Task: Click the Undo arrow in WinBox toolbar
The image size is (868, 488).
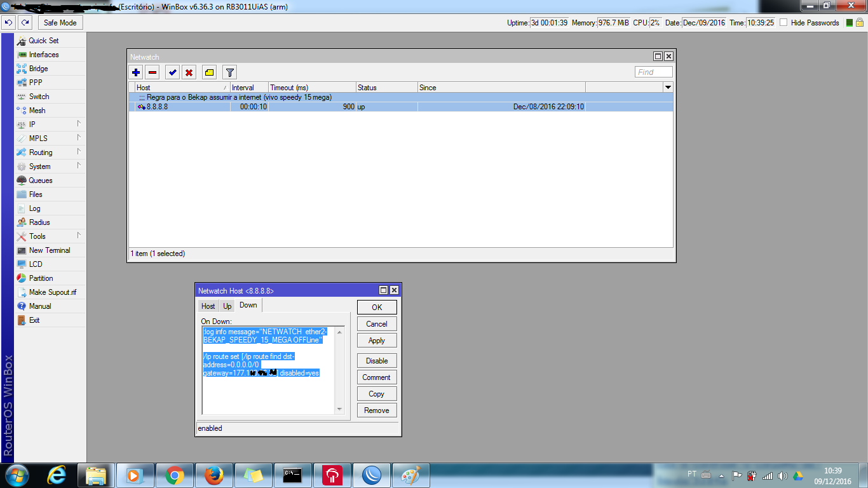Action: click(8, 22)
